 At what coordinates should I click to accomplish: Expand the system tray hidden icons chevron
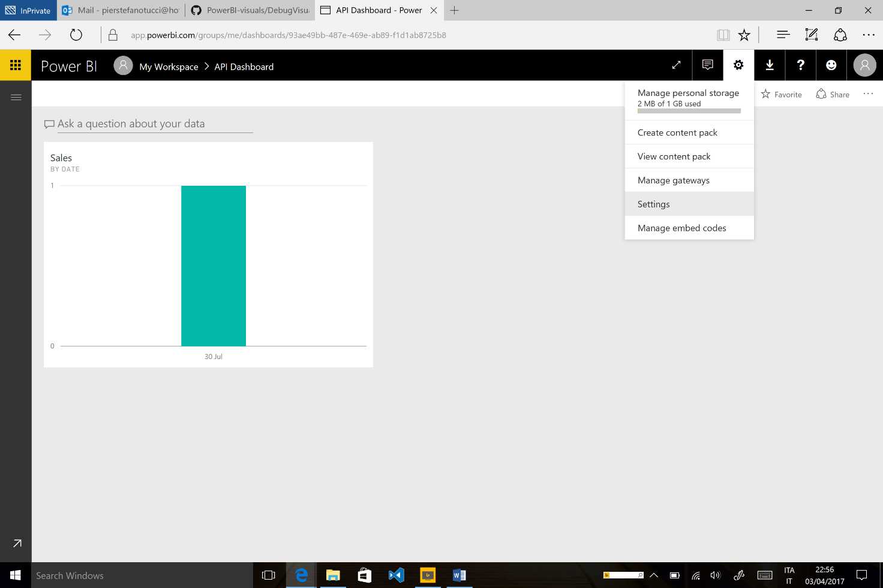[653, 575]
